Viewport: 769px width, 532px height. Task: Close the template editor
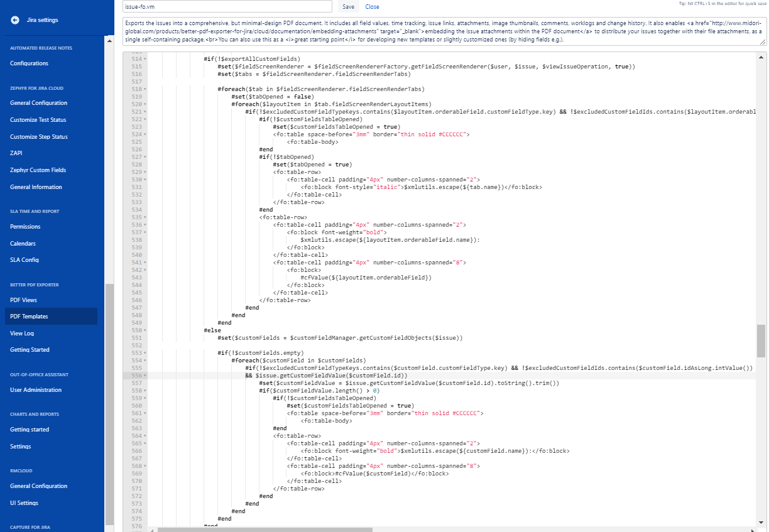pyautogui.click(x=372, y=7)
